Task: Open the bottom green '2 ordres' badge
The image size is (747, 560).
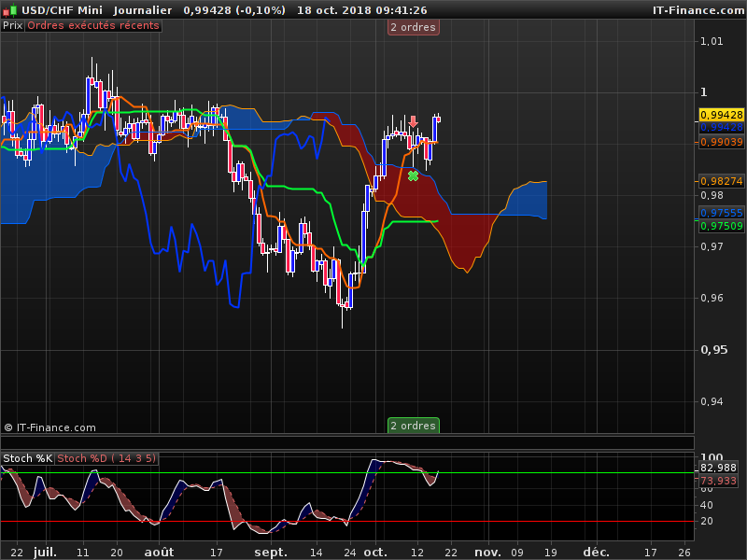Action: coord(413,426)
